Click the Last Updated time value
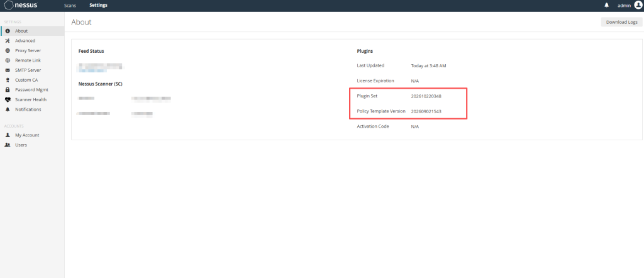 pos(428,65)
